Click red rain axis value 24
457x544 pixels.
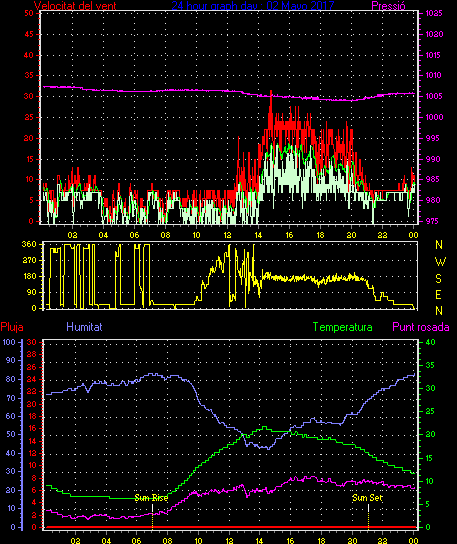pos(32,379)
